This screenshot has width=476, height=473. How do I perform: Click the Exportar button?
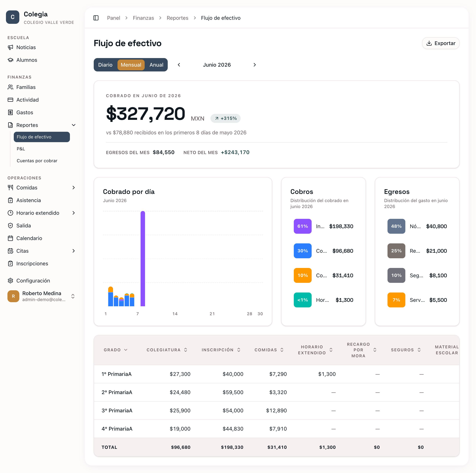click(x=440, y=43)
